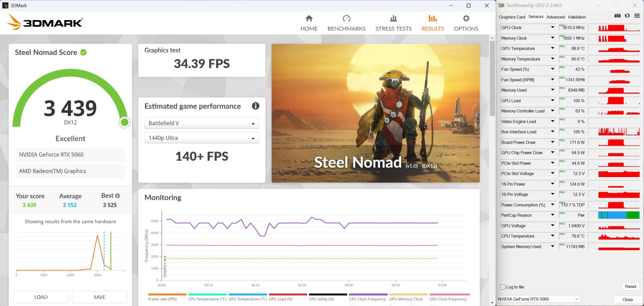Open the GPU-Z hamburger menu
644x306 pixels.
pyautogui.click(x=637, y=16)
